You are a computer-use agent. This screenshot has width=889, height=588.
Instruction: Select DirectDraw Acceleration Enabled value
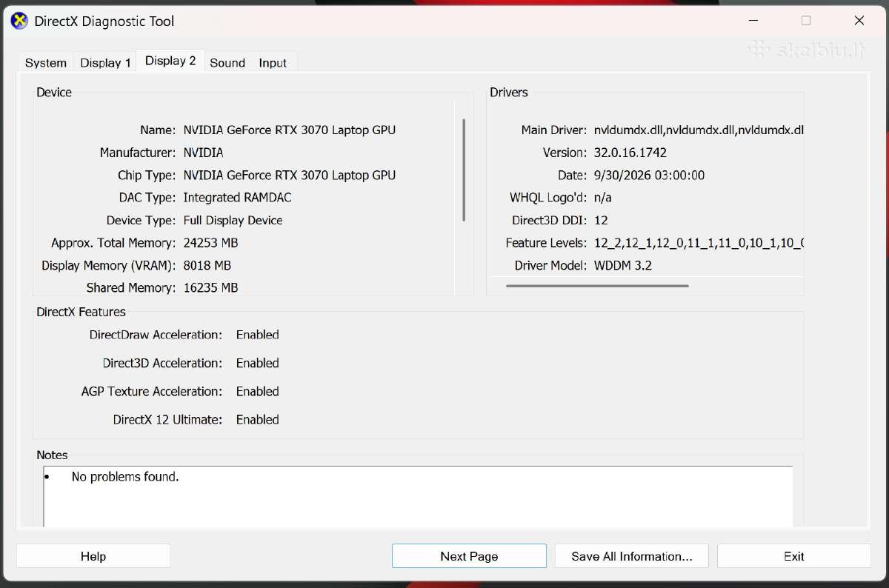coord(258,335)
